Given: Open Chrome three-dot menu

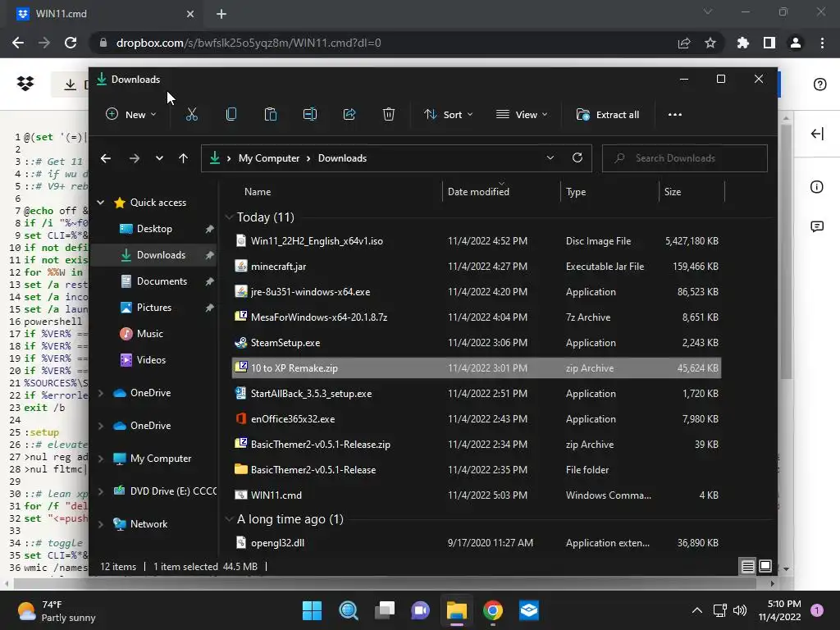Looking at the screenshot, I should point(822,43).
